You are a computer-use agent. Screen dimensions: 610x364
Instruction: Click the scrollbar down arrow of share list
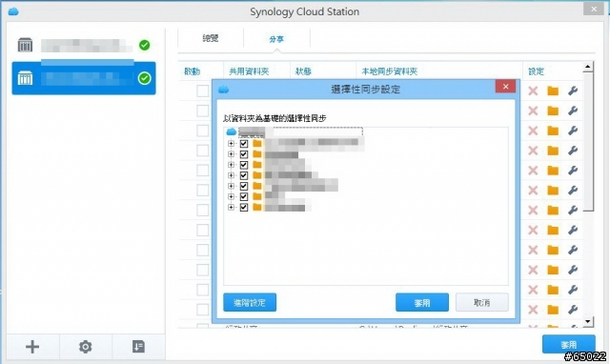click(x=588, y=322)
